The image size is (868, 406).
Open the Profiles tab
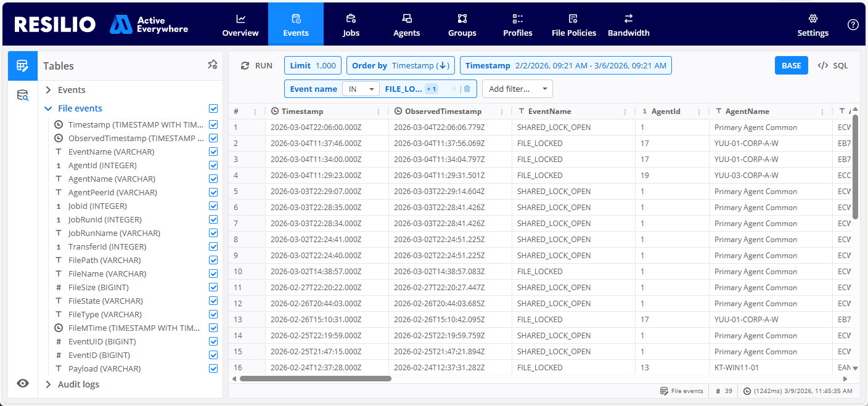coord(517,25)
